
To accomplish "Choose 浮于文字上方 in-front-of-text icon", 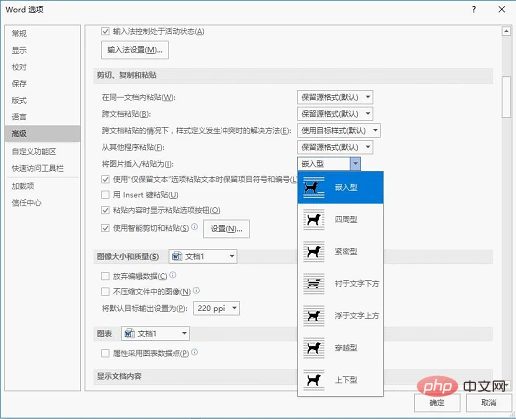I will [x=314, y=316].
